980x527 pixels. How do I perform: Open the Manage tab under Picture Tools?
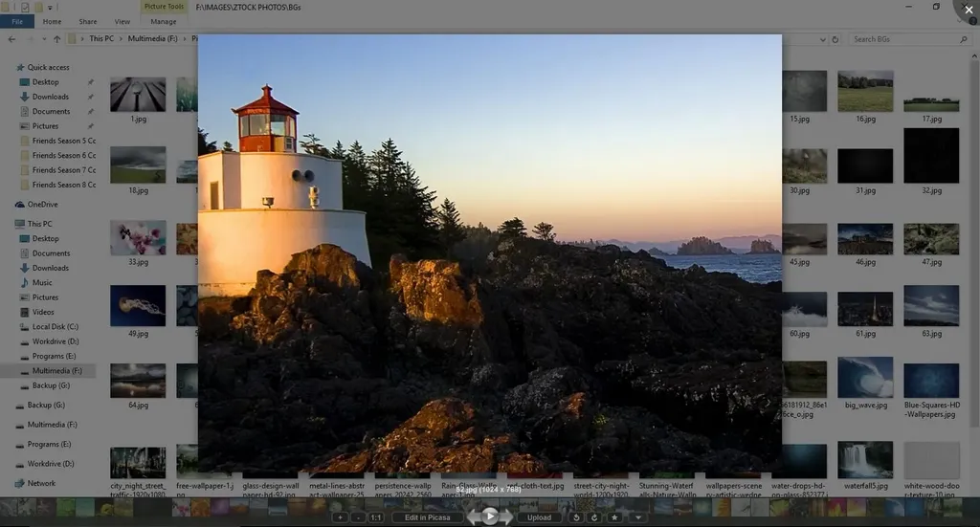tap(163, 21)
